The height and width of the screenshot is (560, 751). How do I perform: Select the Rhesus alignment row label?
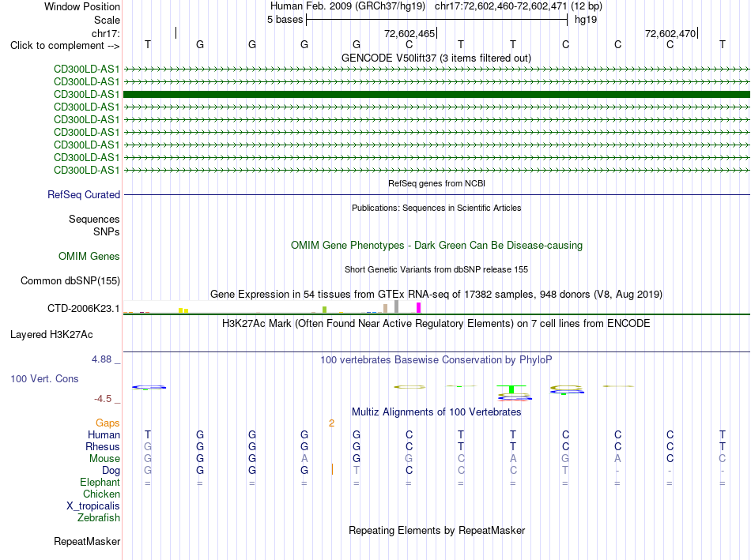(x=103, y=447)
